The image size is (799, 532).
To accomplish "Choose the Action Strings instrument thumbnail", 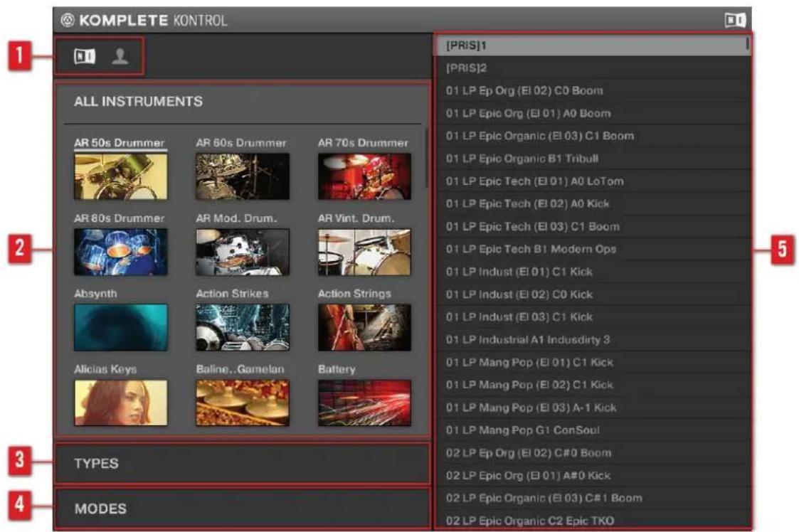I will pyautogui.click(x=364, y=327).
